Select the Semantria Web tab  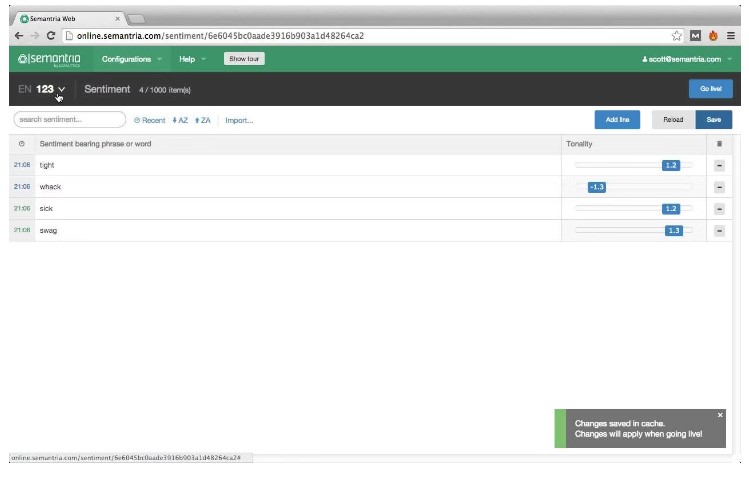[x=69, y=19]
